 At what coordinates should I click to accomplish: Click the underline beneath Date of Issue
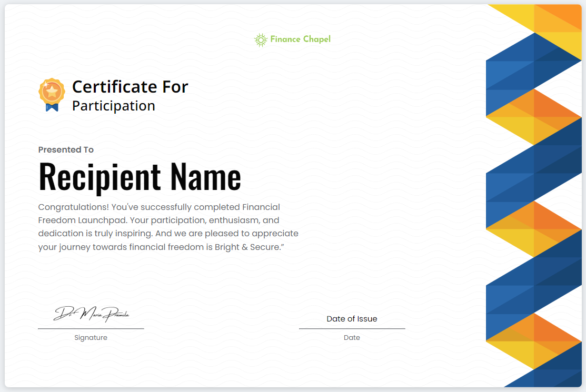click(x=352, y=328)
